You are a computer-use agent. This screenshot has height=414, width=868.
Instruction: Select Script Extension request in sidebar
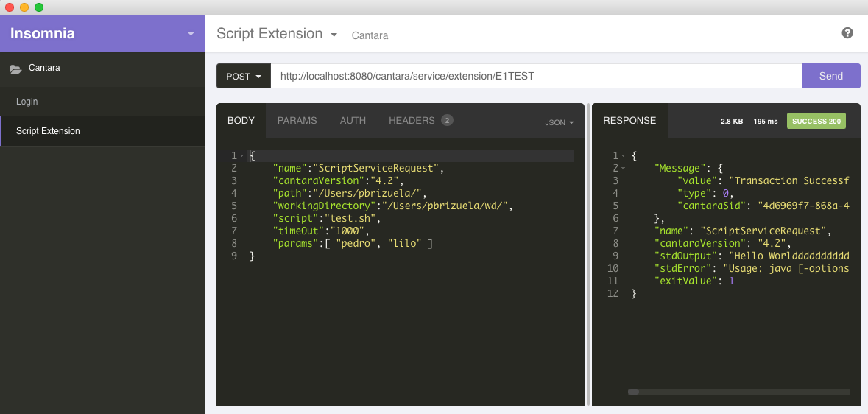tap(48, 131)
